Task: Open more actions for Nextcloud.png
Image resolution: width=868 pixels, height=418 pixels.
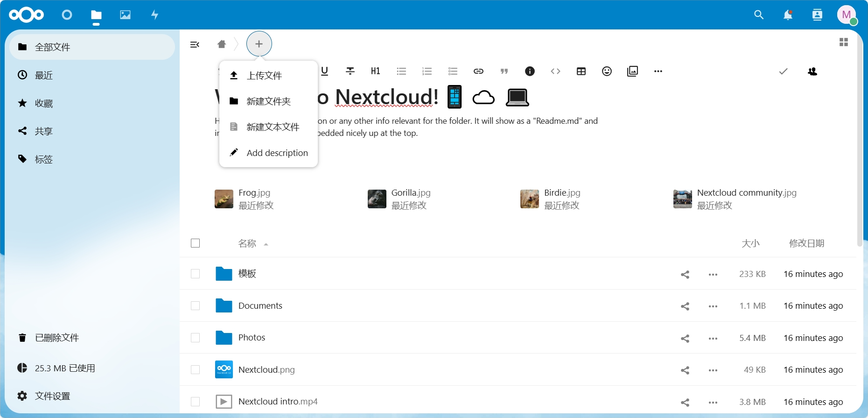Action: [713, 370]
